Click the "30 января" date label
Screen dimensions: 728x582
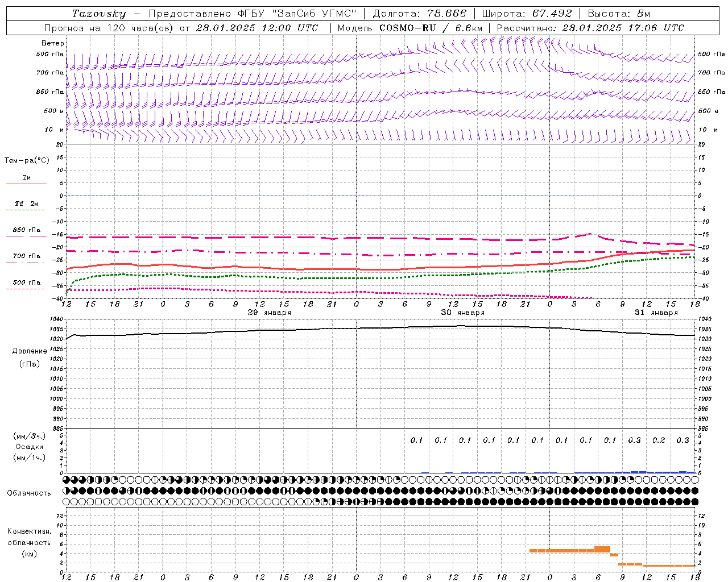coord(463,313)
